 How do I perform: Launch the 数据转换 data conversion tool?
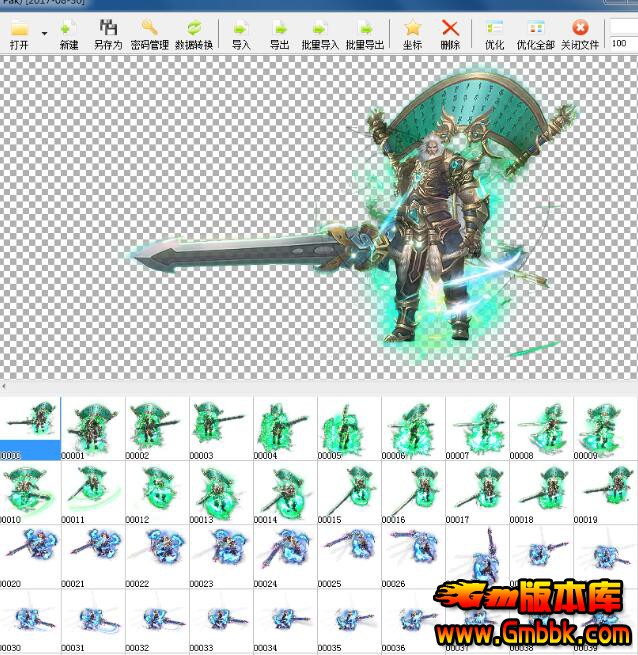[194, 34]
